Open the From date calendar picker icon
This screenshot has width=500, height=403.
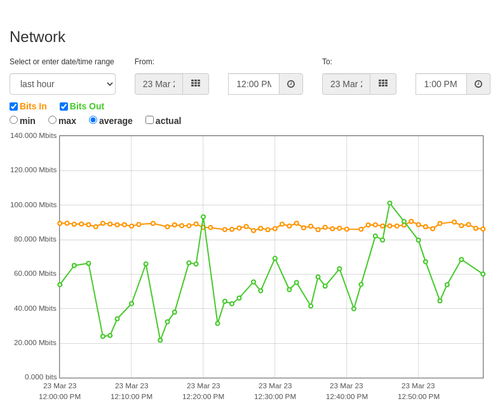(x=196, y=84)
